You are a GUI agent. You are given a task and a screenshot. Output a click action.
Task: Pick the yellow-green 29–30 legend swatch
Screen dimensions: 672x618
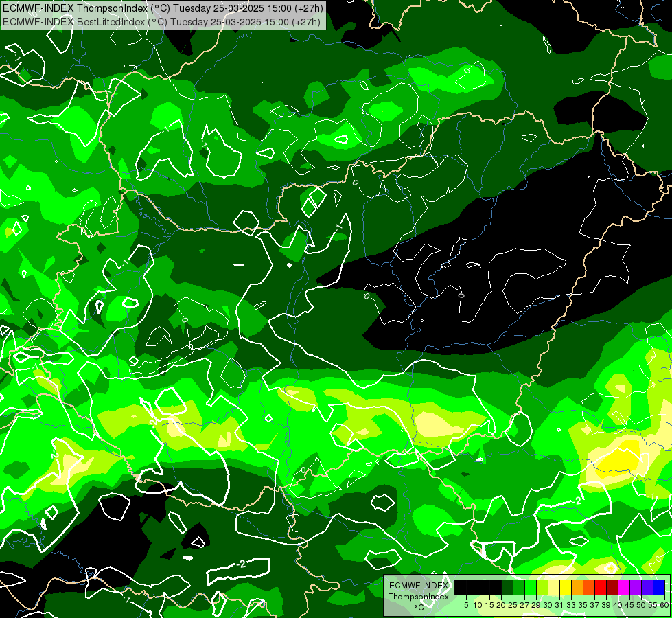pos(542,587)
